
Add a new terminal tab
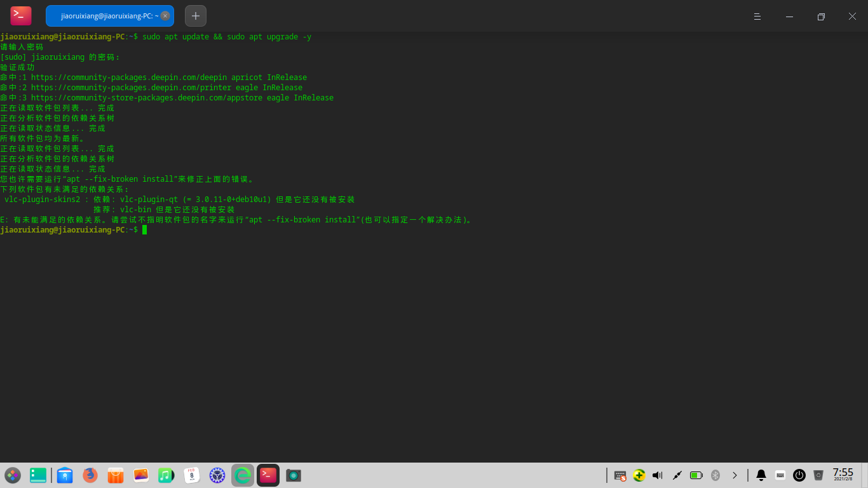coord(196,16)
